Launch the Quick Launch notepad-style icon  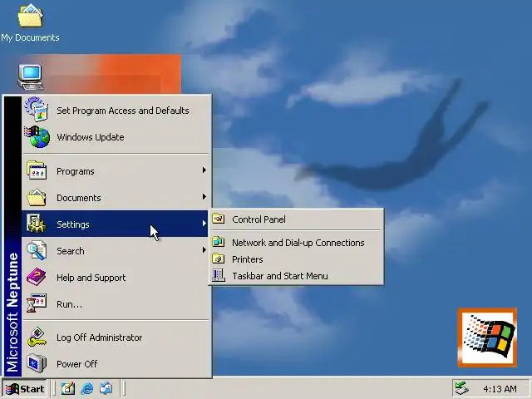pyautogui.click(x=68, y=388)
